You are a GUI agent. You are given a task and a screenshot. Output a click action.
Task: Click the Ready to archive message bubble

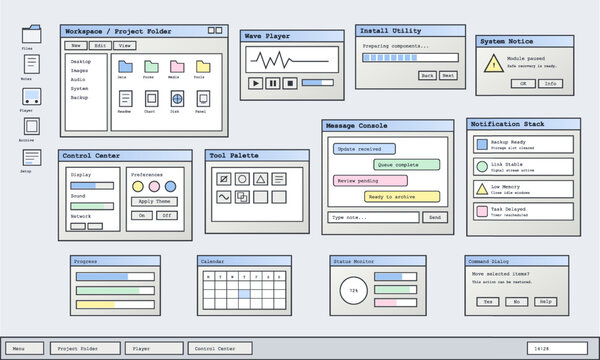click(x=402, y=197)
